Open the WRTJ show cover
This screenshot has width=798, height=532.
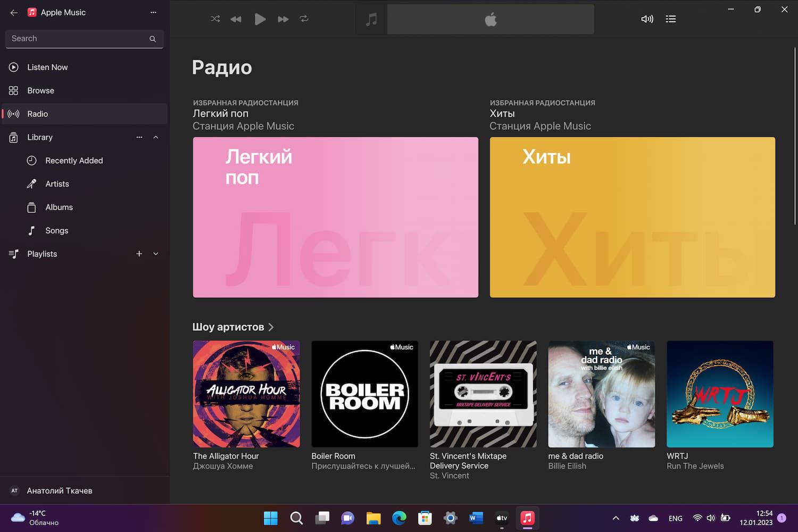[720, 394]
